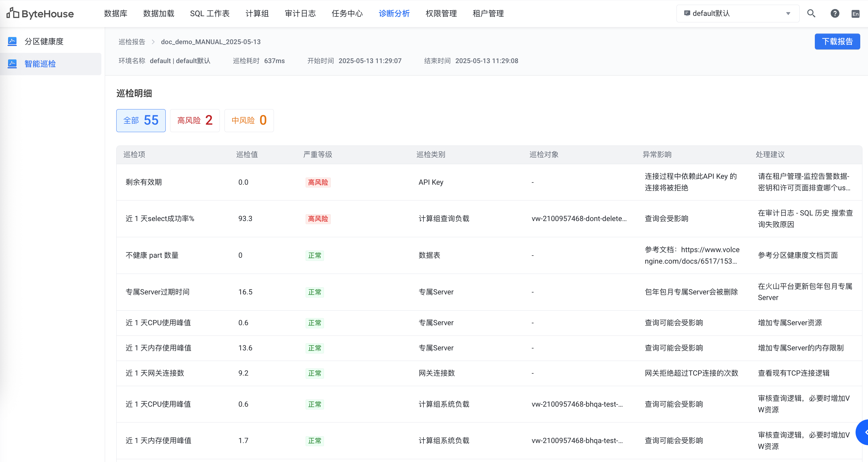
Task: Click the 异常影响 column header
Action: 657,154
